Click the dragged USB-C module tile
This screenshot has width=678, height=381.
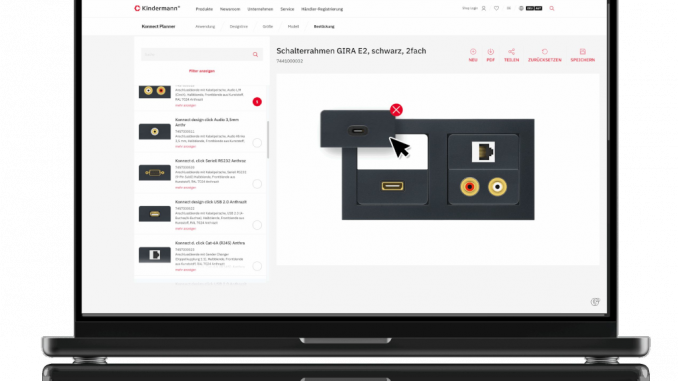pos(357,129)
